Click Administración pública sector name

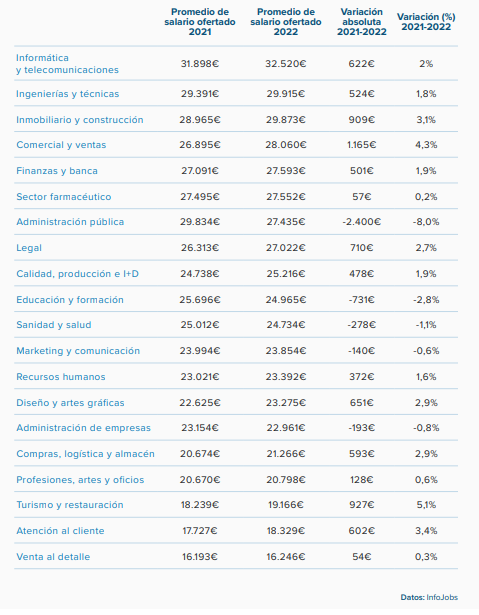click(x=70, y=222)
